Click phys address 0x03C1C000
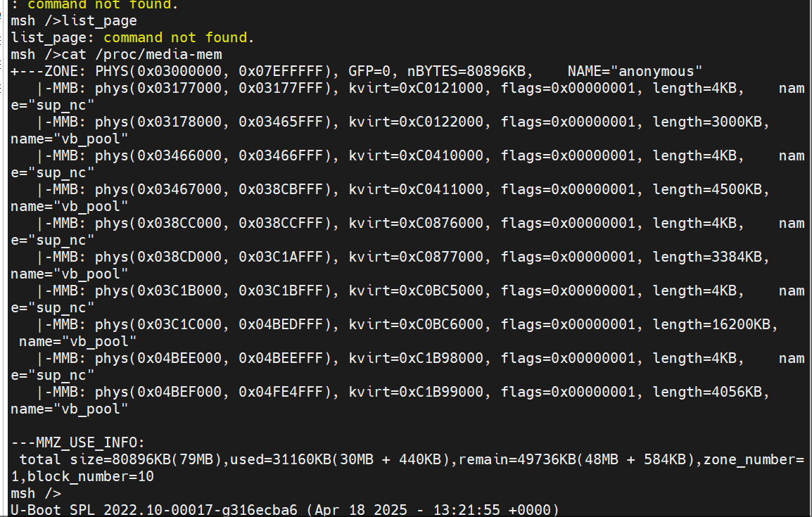 coord(179,324)
